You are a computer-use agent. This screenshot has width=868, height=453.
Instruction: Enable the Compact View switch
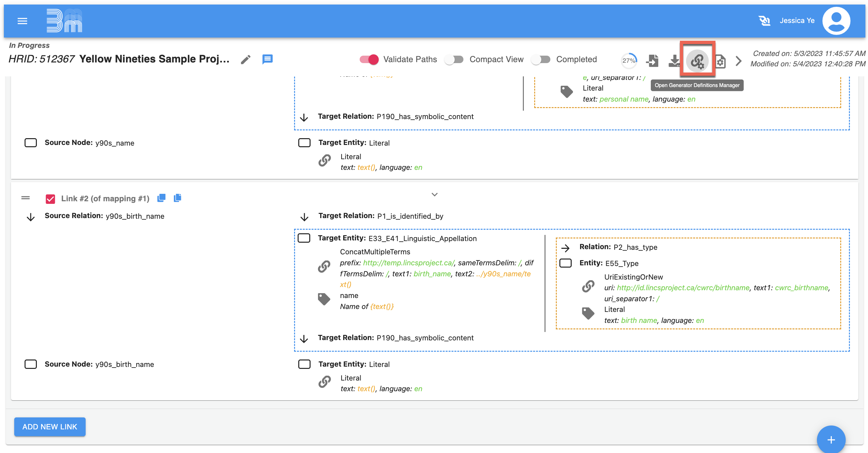pyautogui.click(x=453, y=59)
